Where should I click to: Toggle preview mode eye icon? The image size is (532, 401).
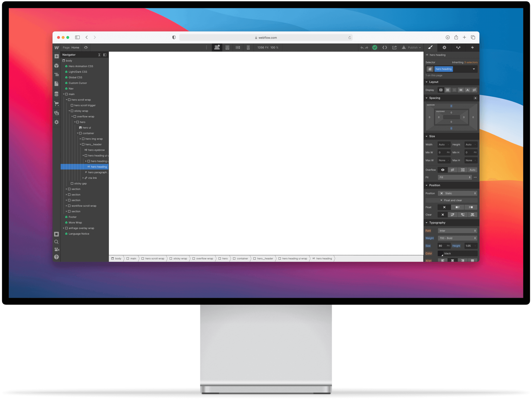click(86, 47)
